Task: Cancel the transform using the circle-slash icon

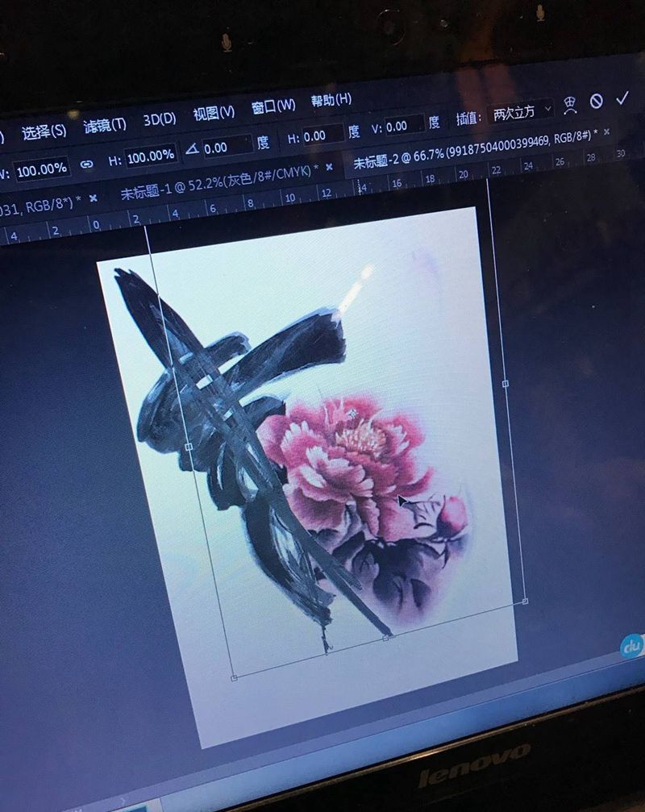Action: 596,101
